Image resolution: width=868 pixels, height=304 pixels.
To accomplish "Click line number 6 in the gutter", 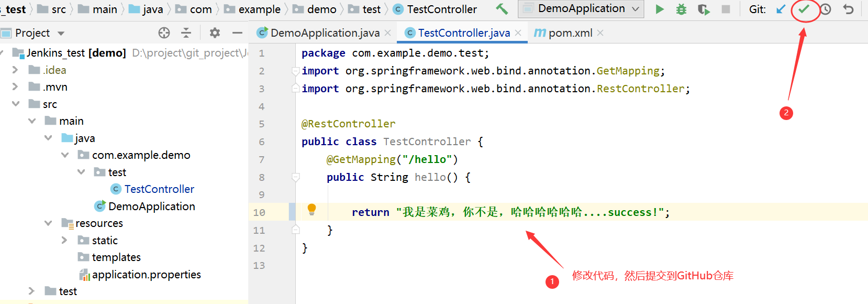I will (261, 142).
